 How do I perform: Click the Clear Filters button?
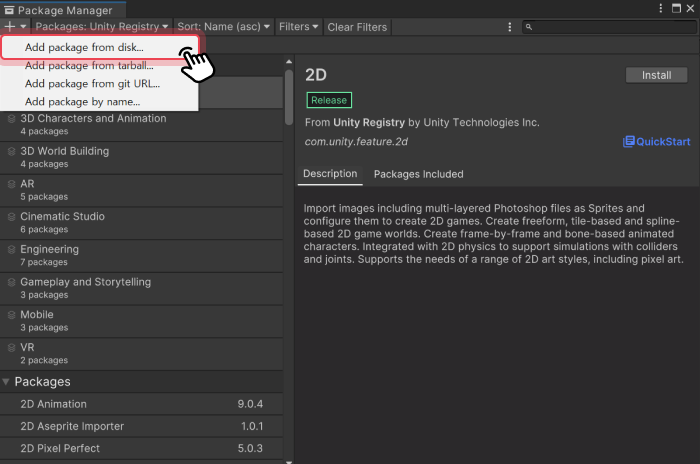(x=357, y=27)
